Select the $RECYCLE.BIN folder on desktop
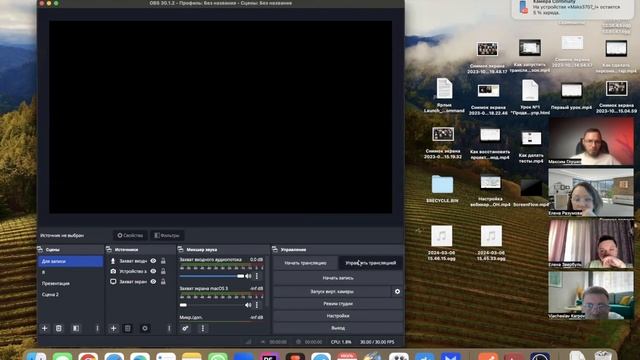Screen dimensions: 640x360 [442, 189]
